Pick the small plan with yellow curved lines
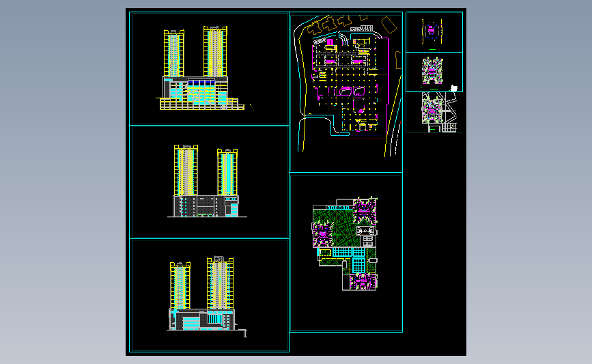This screenshot has width=592, height=364. [x=432, y=31]
